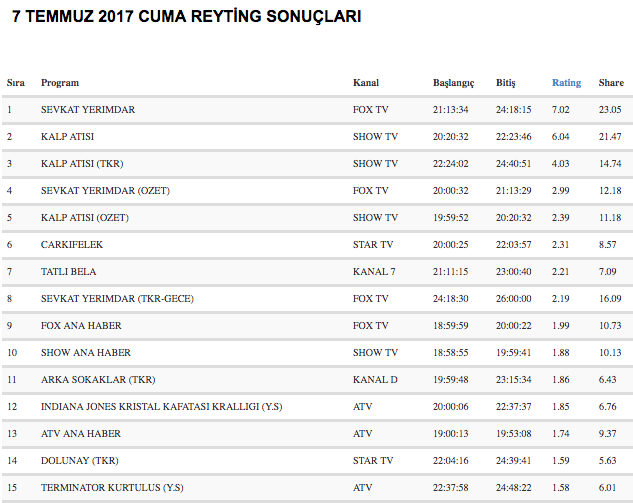Select ARKA SOKAKLAR (TKR) row

click(x=98, y=380)
